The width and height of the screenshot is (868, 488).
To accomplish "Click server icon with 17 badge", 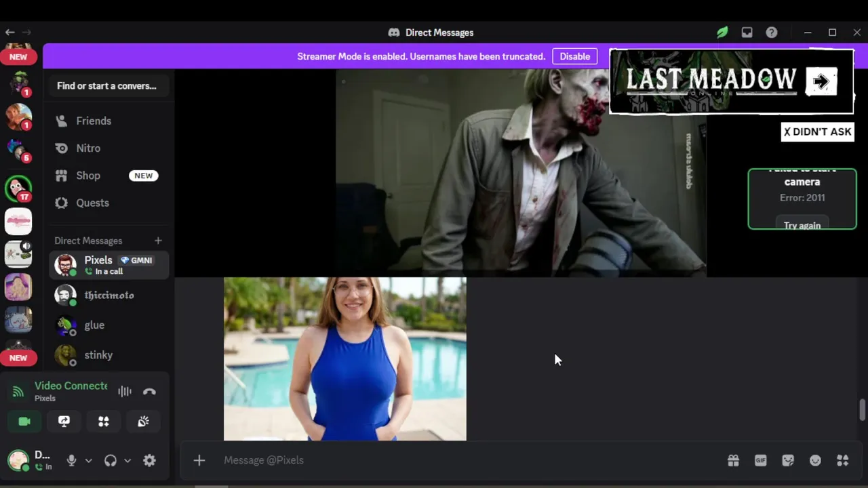I will click(x=18, y=188).
